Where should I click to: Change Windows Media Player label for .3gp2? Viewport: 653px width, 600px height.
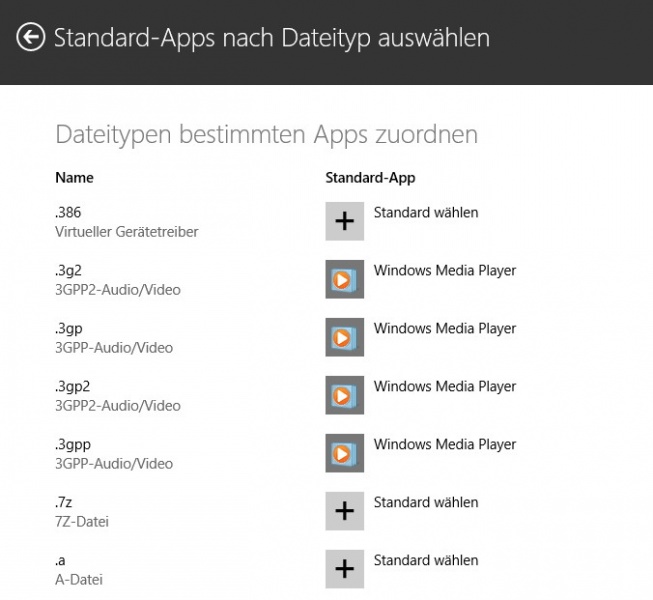pyautogui.click(x=445, y=386)
